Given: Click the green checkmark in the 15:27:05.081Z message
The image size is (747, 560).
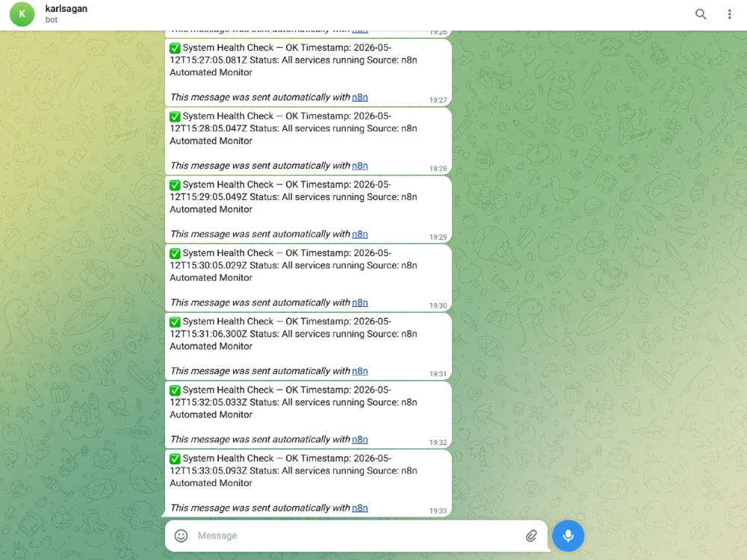Looking at the screenshot, I should tap(175, 48).
